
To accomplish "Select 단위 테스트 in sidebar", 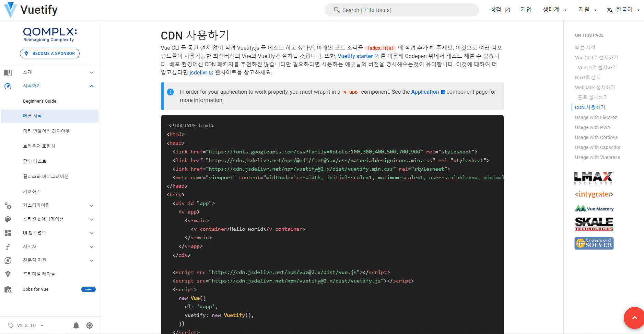I will [50, 161].
